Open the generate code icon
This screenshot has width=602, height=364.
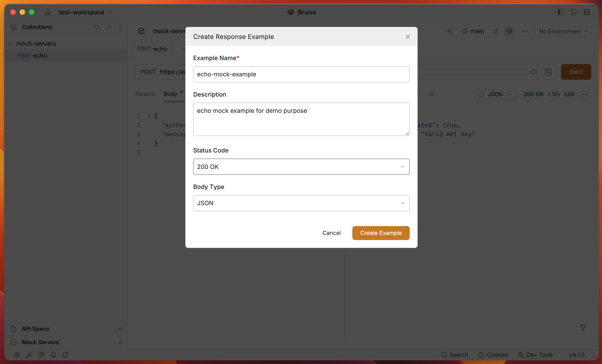[x=533, y=72]
